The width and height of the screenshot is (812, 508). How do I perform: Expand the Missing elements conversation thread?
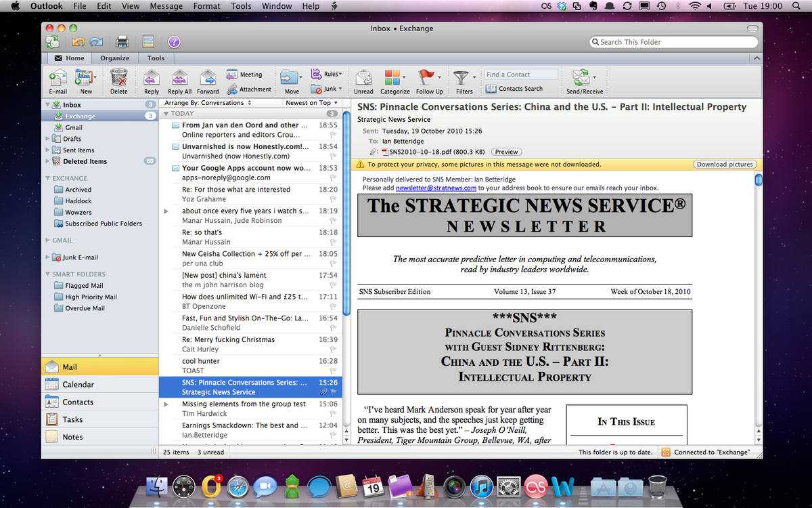166,404
